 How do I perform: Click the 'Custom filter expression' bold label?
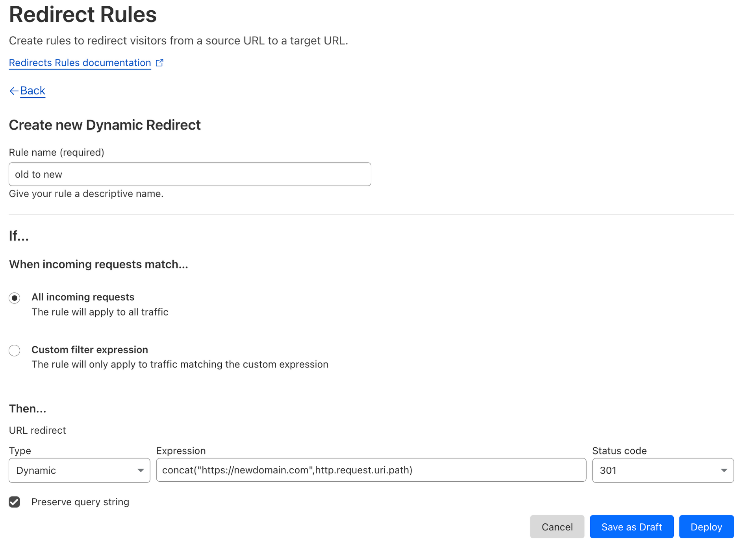tap(90, 350)
